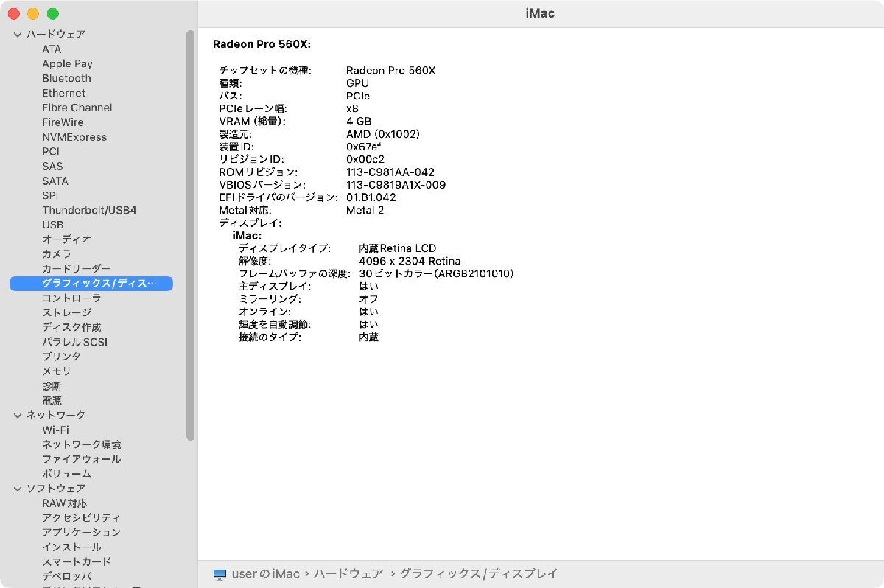Click userのiMac in the path bar

pyautogui.click(x=266, y=574)
